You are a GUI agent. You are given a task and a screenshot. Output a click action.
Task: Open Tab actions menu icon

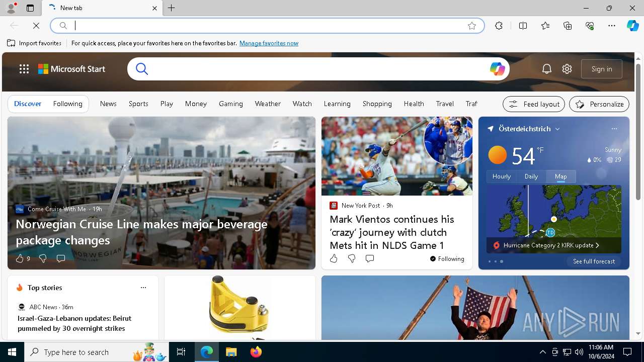tap(30, 8)
